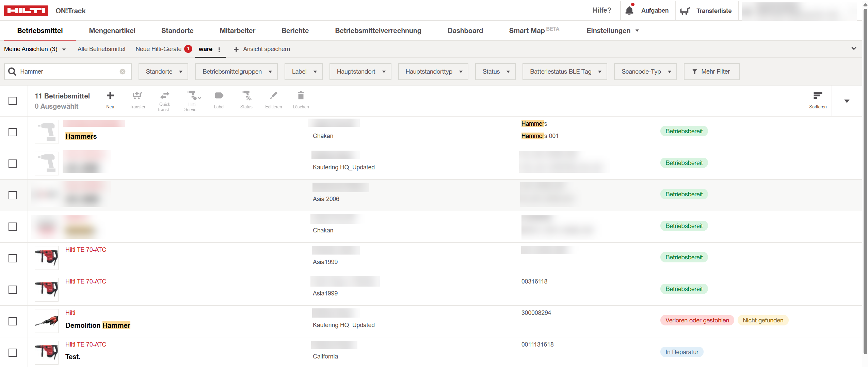
Task: Switch to the Betriebsmittelverrechnung tab
Action: (378, 31)
